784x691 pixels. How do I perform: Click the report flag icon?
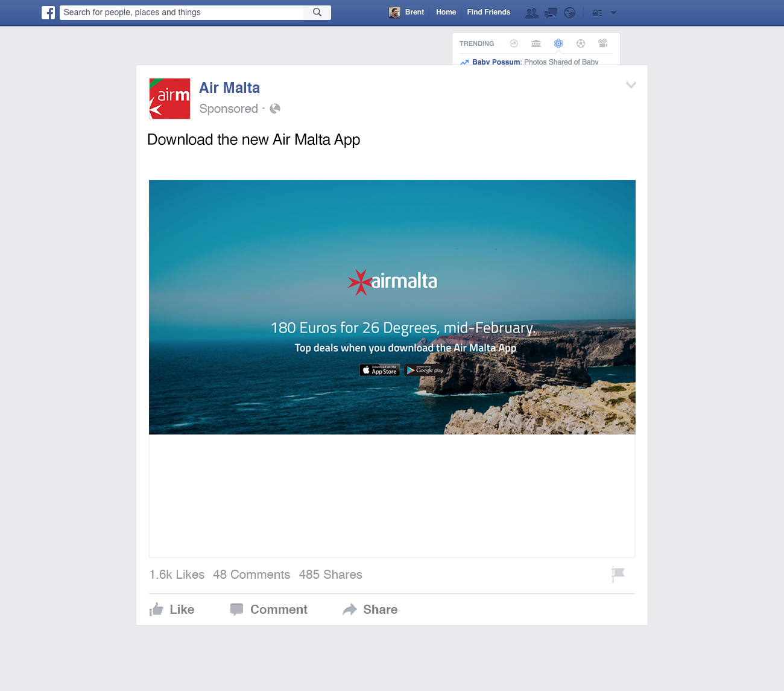tap(618, 575)
